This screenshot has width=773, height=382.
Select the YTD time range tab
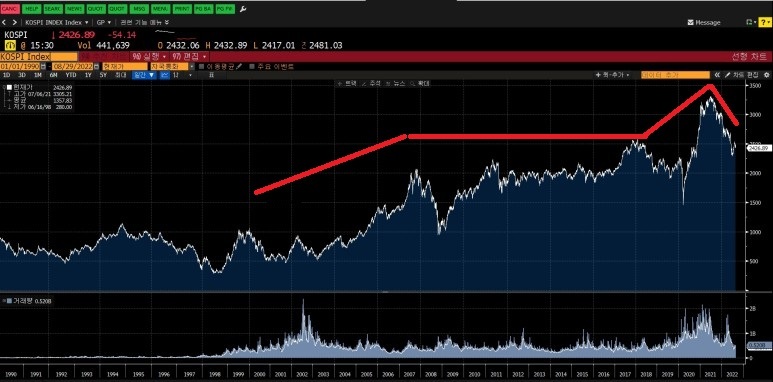[70, 75]
